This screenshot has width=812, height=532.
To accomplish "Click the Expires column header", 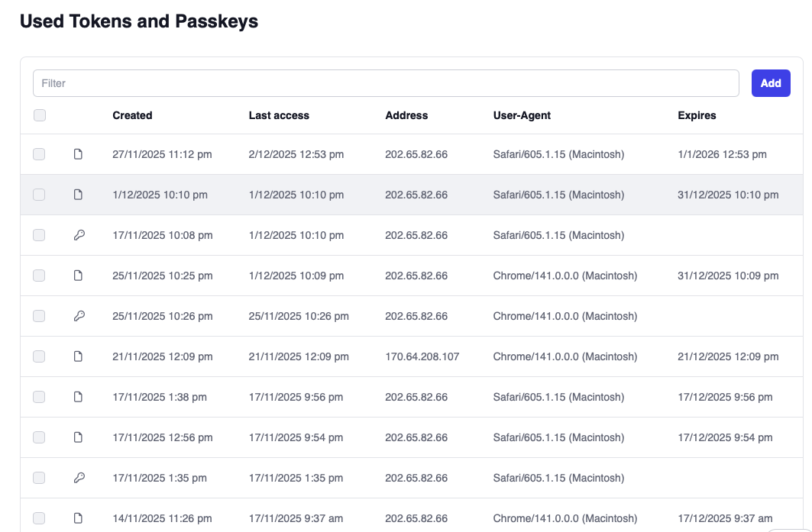I will click(697, 115).
